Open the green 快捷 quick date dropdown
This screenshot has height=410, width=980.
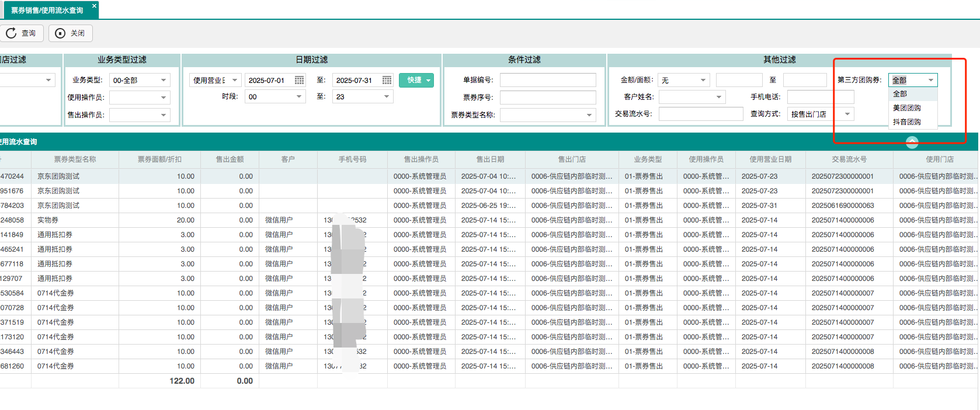coord(416,80)
